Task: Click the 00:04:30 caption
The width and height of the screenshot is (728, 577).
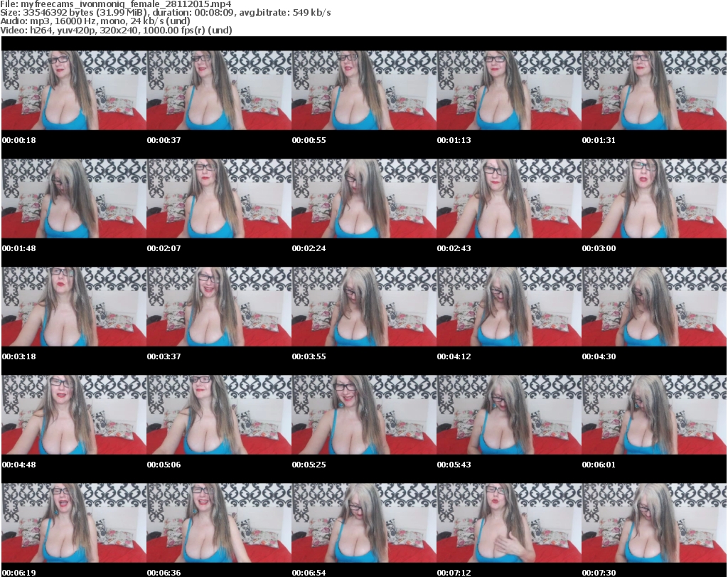Action: pyautogui.click(x=599, y=356)
